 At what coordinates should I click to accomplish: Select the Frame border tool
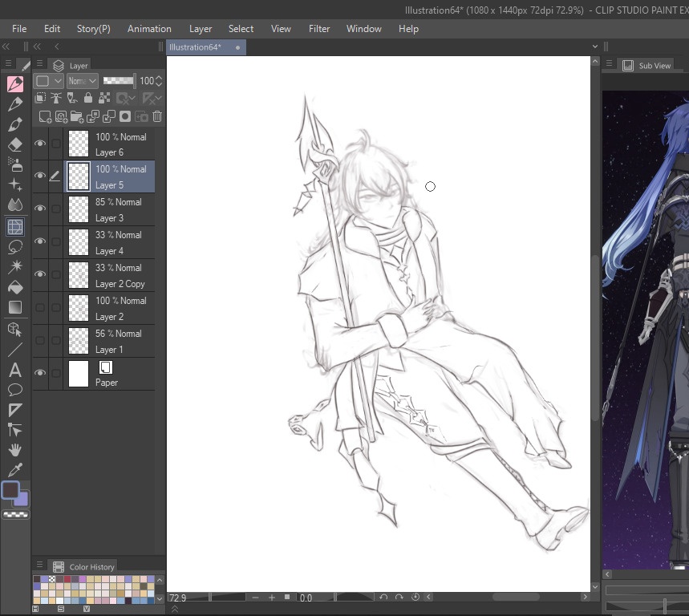click(x=15, y=410)
